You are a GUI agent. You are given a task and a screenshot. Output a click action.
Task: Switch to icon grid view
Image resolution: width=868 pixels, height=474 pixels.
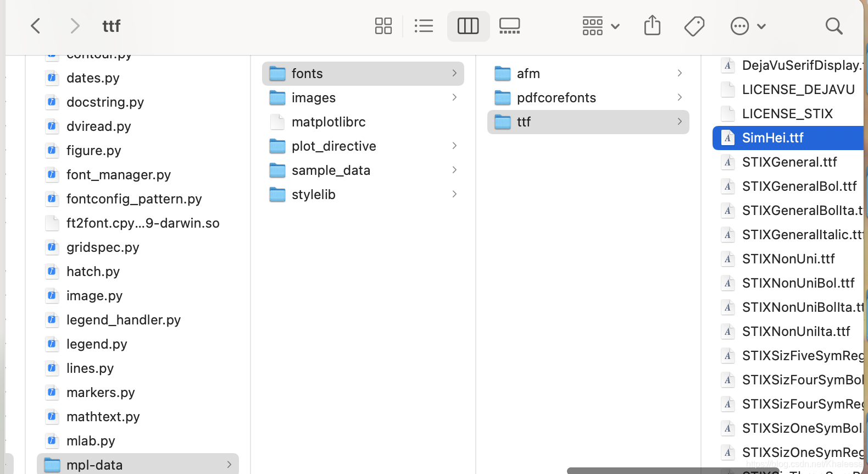(383, 26)
